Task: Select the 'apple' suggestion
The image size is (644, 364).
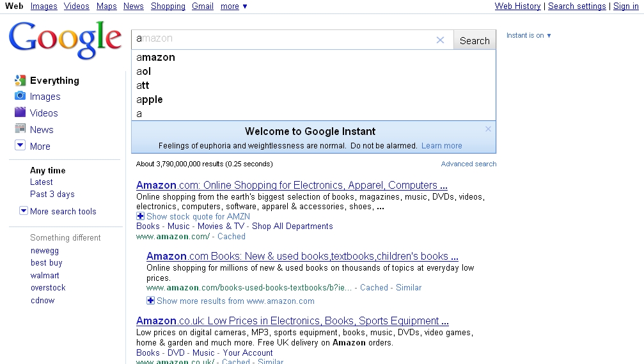Action: tap(313, 99)
